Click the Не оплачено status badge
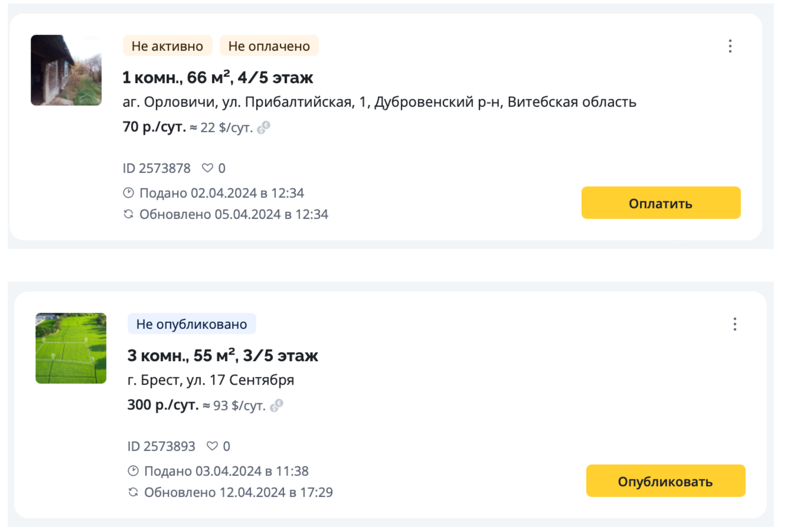 269,46
